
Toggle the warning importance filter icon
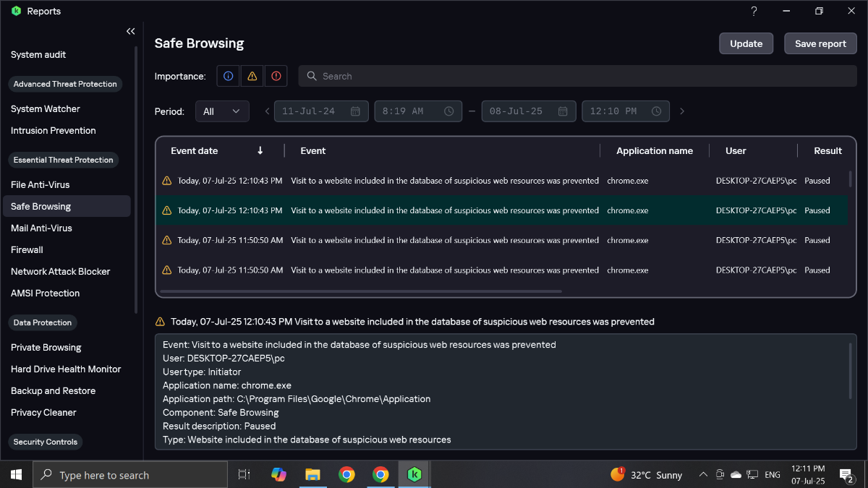252,76
